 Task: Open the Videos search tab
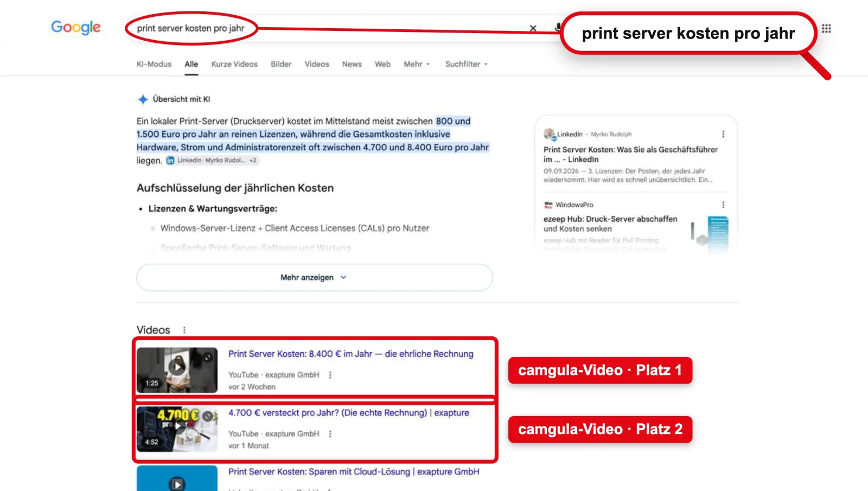click(317, 64)
